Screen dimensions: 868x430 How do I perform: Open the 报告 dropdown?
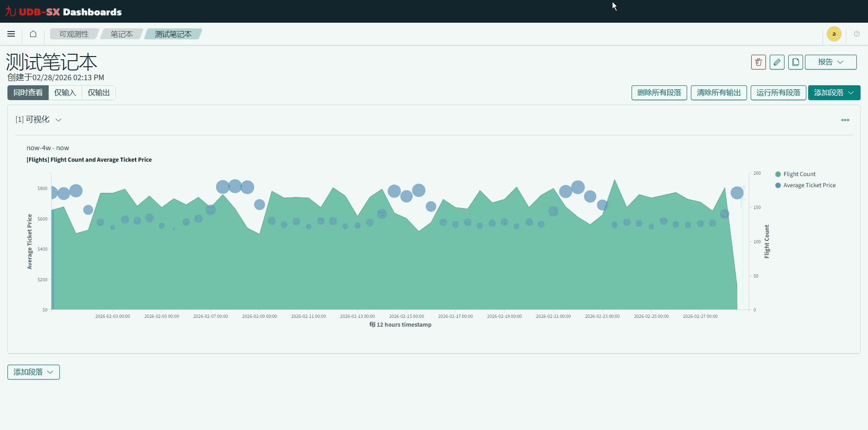(830, 62)
